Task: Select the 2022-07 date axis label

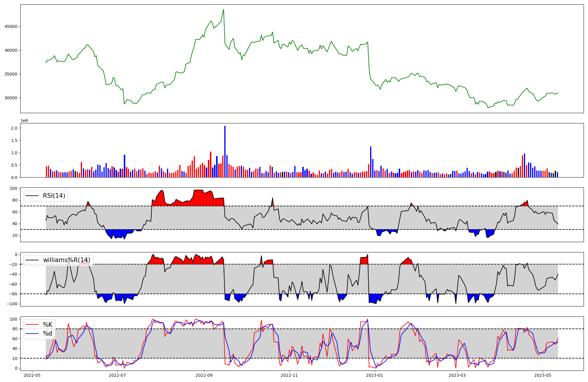Action: pyautogui.click(x=117, y=375)
